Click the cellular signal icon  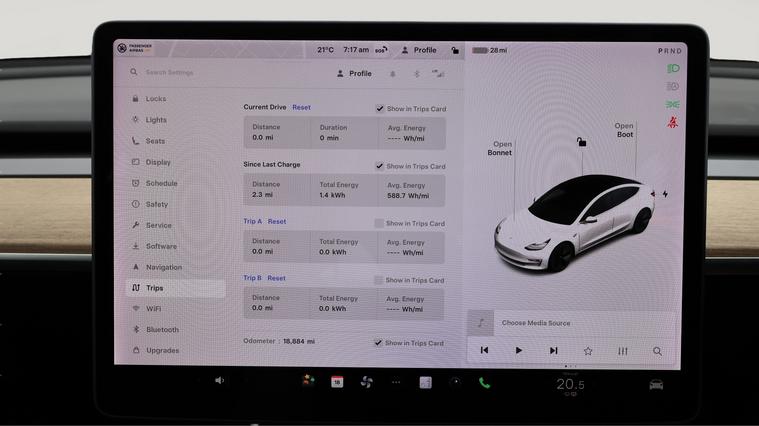tap(438, 74)
